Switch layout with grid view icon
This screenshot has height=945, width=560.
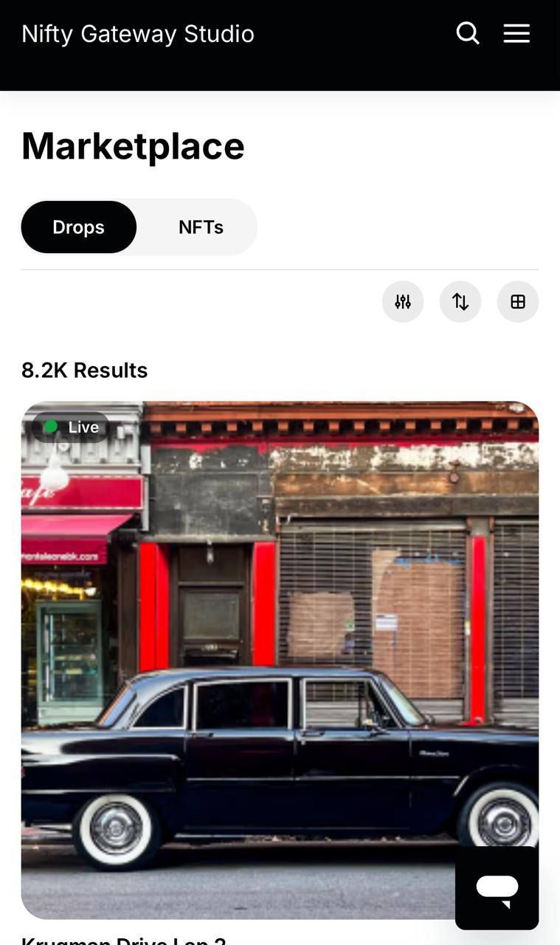[518, 301]
